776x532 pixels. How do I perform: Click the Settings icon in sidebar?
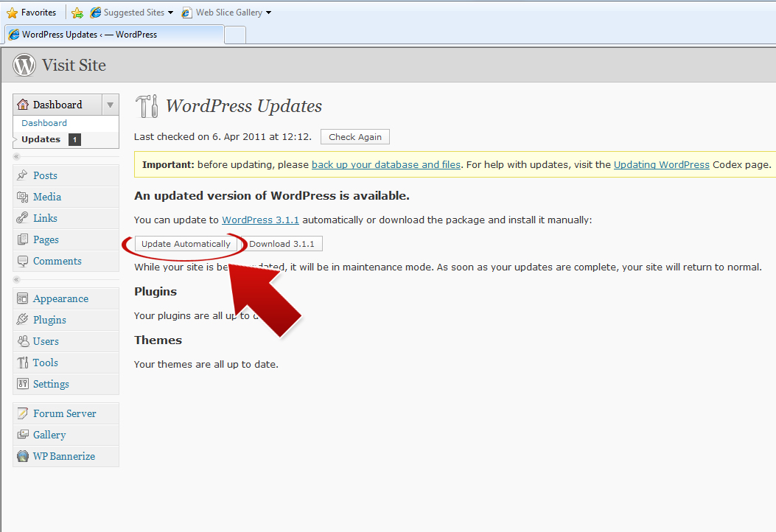point(22,384)
